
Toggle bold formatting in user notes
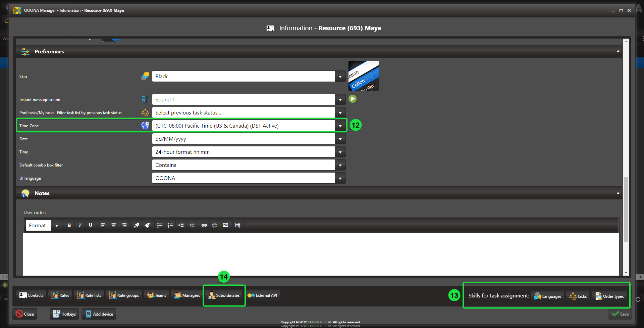pyautogui.click(x=69, y=225)
